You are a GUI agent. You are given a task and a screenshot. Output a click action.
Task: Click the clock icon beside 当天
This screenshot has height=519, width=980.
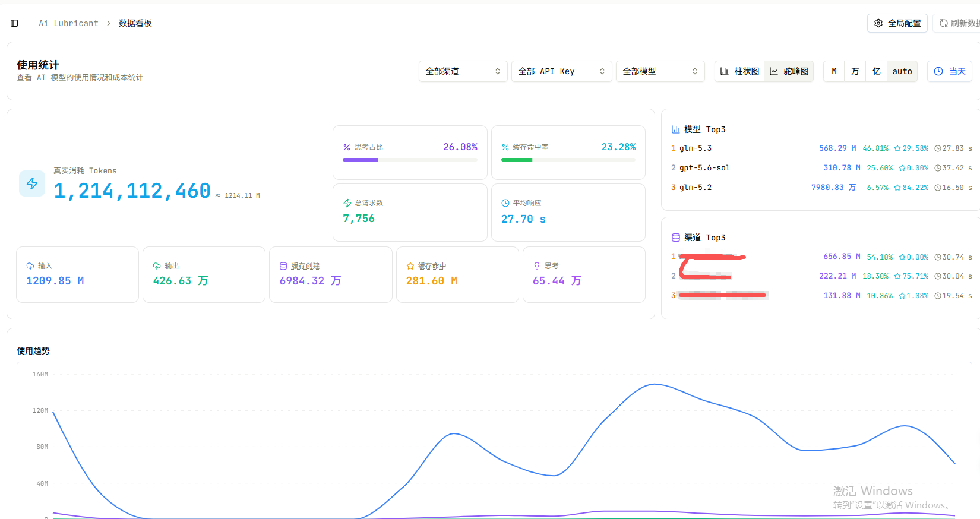[x=938, y=71]
